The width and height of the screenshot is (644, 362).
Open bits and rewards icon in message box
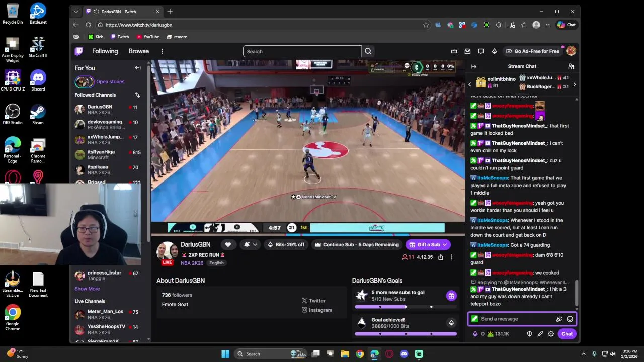pos(559,319)
